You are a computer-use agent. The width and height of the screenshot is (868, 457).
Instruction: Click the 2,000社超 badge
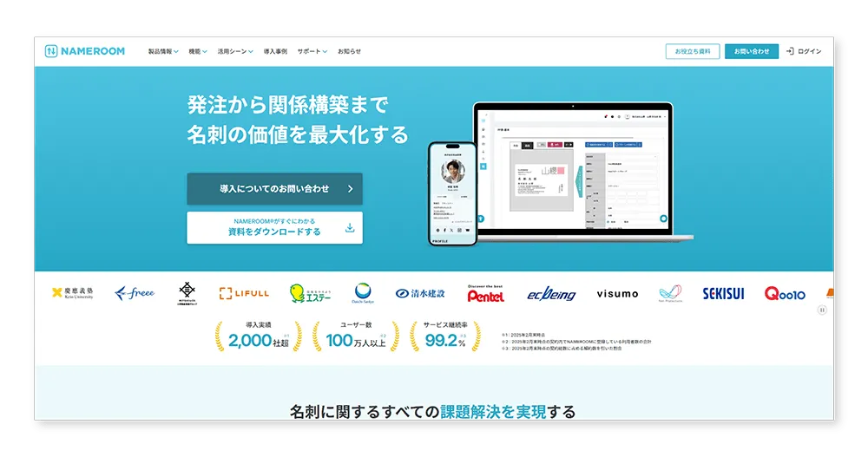(259, 336)
